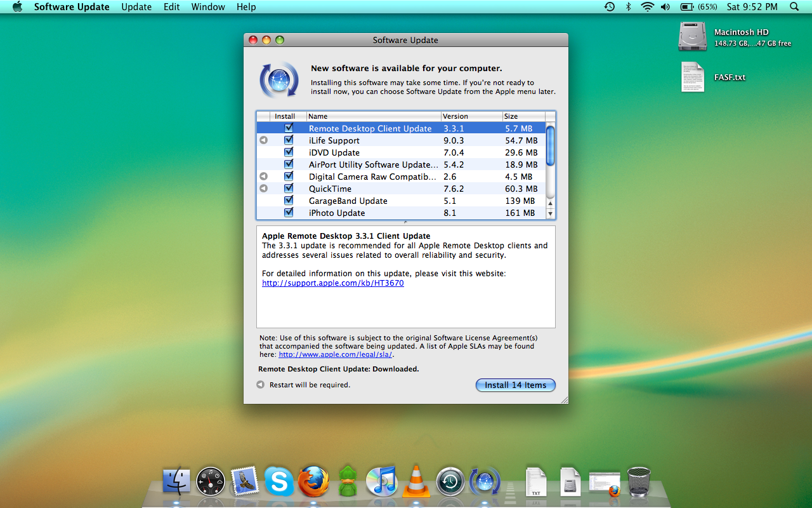Image resolution: width=812 pixels, height=508 pixels.
Task: Click the QuickTime size 60.3 MB
Action: pos(521,189)
